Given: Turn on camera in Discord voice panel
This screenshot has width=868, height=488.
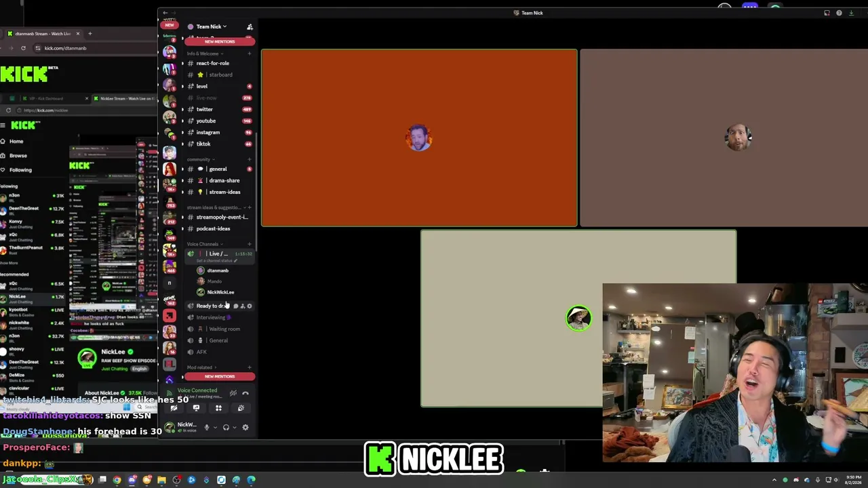Looking at the screenshot, I should 174,408.
